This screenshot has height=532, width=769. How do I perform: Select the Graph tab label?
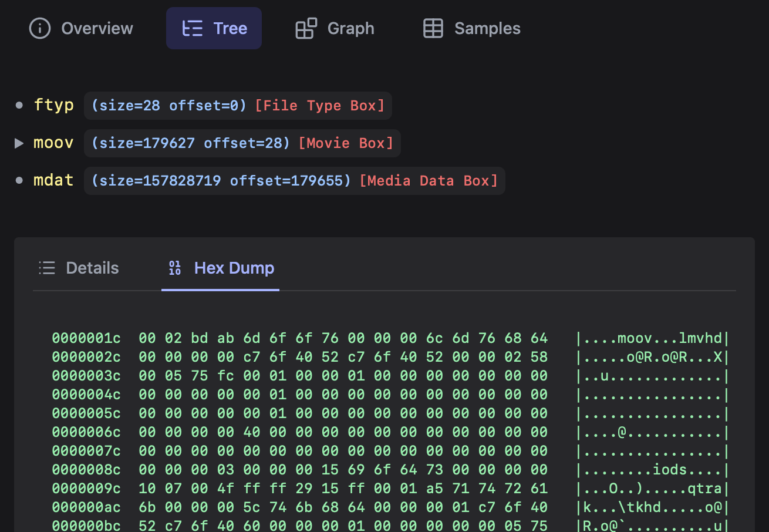[350, 28]
